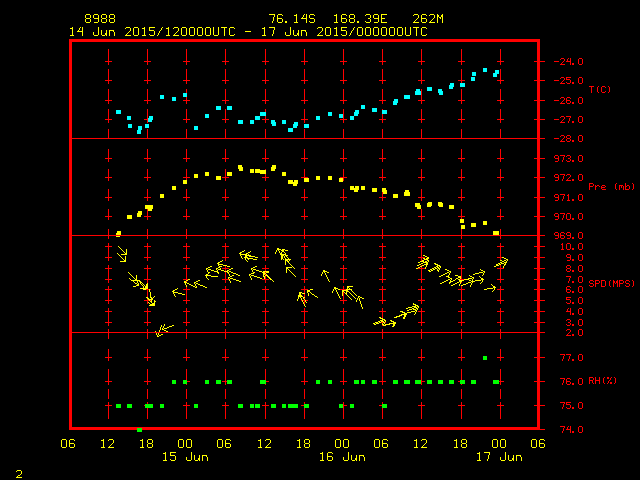
Task: Click elevation 262M in header
Action: [x=428, y=19]
